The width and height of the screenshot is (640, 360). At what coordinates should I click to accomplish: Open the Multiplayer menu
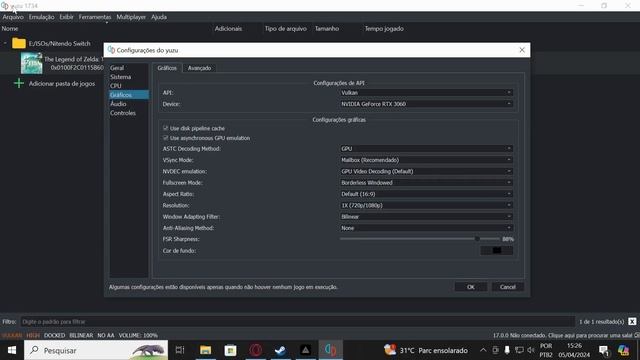131,17
